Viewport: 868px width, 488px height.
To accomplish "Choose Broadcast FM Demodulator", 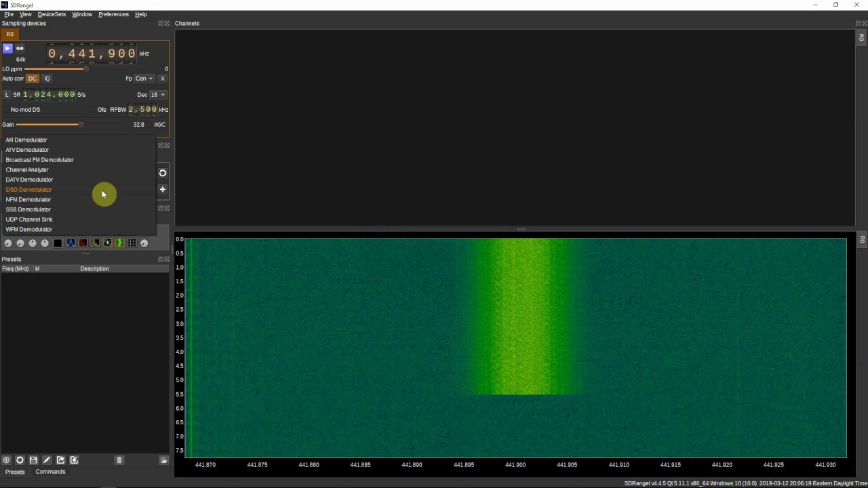I will pos(78,160).
